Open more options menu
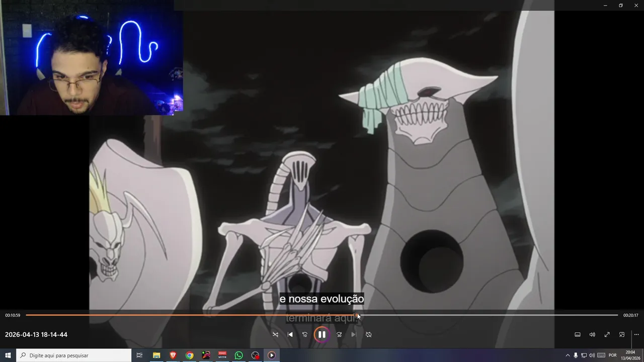Image resolution: width=644 pixels, height=362 pixels. click(636, 334)
